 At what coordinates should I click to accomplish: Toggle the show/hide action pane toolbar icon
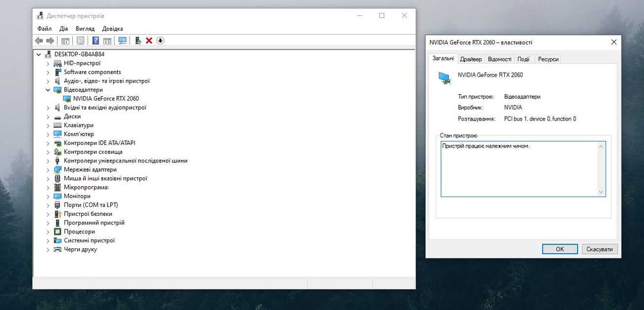(x=107, y=41)
